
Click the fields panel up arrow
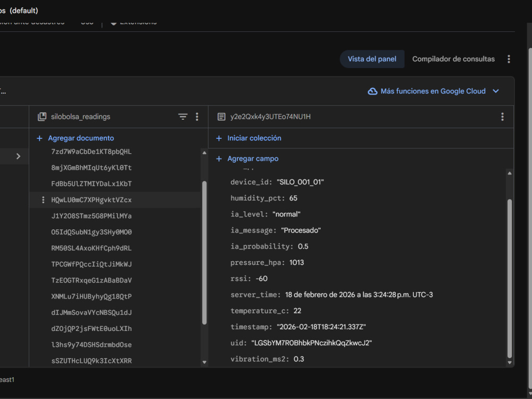coord(509,173)
